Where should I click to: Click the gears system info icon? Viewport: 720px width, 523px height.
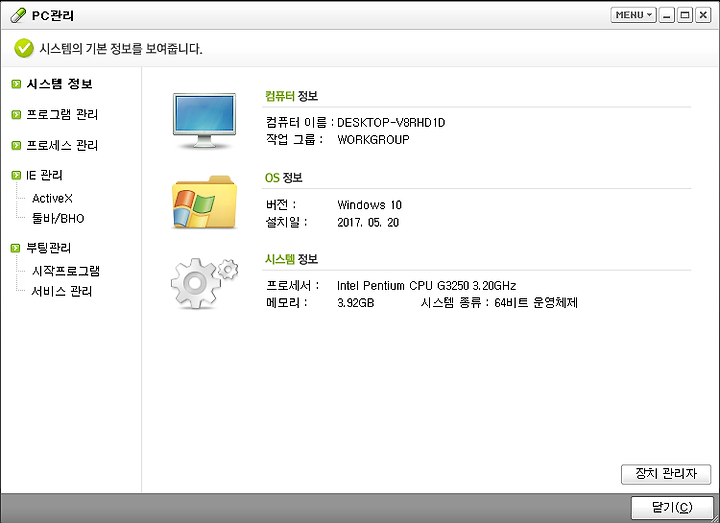(x=204, y=283)
